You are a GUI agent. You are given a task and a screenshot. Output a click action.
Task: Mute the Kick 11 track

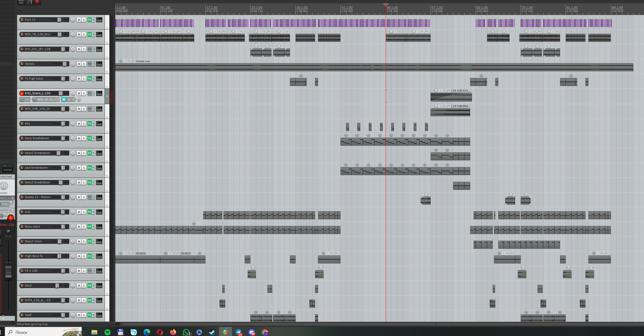[x=79, y=20]
